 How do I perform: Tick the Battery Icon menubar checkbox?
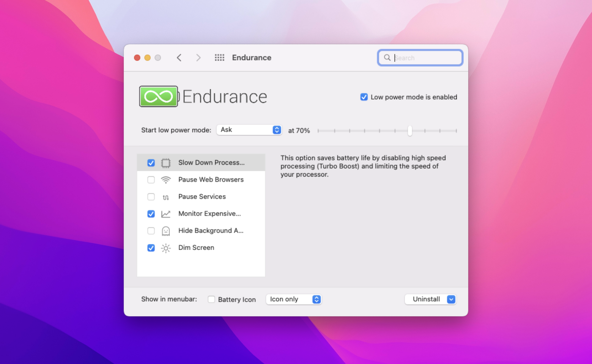pyautogui.click(x=211, y=300)
